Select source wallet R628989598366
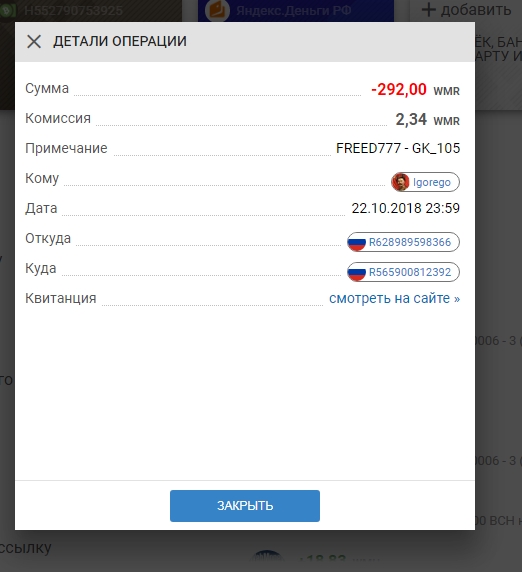The width and height of the screenshot is (522, 572). coord(403,242)
